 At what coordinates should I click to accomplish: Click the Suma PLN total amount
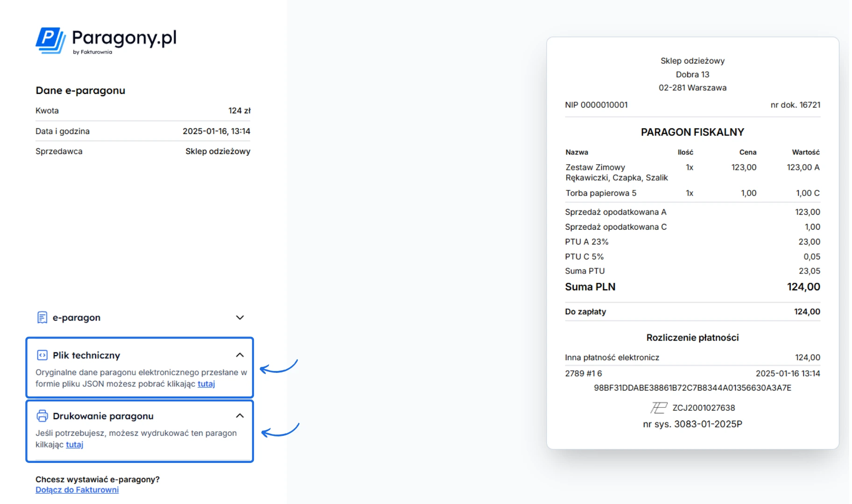(803, 287)
